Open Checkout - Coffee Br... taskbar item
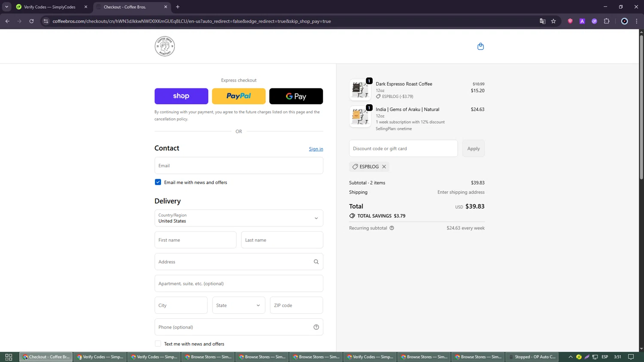 (x=46, y=357)
